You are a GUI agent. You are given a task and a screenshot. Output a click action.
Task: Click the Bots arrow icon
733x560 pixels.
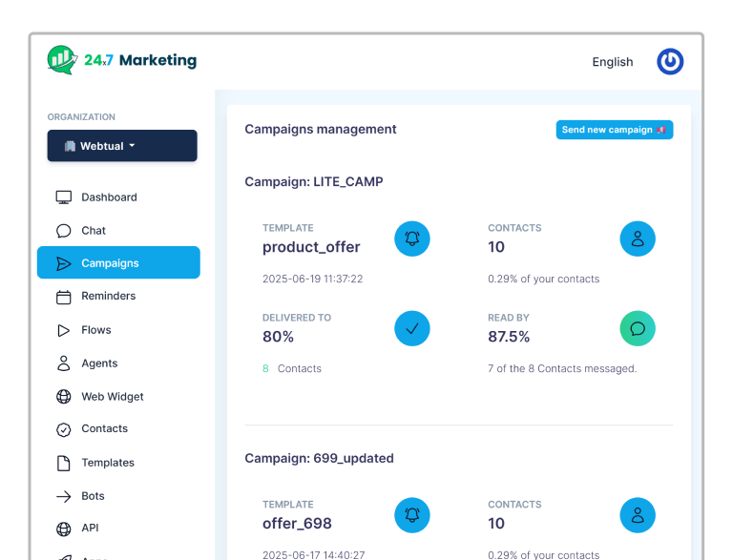(x=64, y=496)
